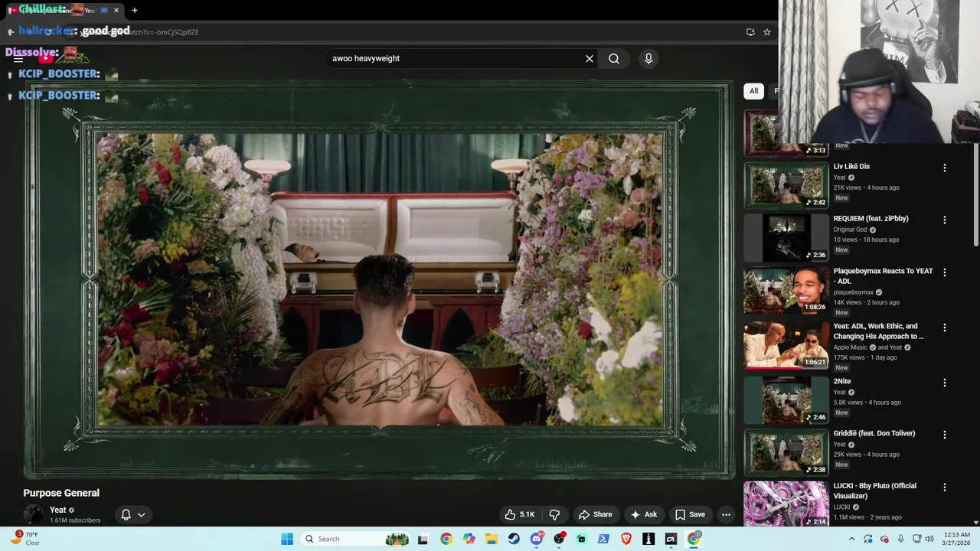Open options menu for 2Nite video
980x551 pixels.
(x=944, y=383)
